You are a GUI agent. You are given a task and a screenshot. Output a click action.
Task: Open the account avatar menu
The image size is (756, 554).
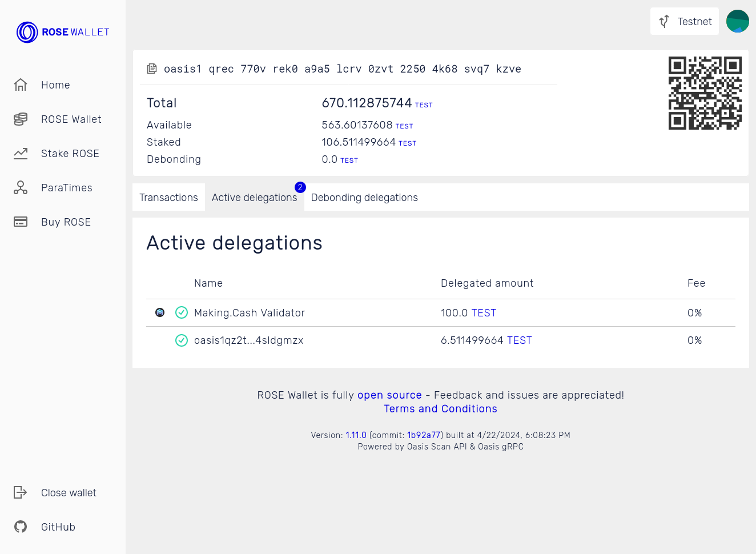click(x=737, y=22)
